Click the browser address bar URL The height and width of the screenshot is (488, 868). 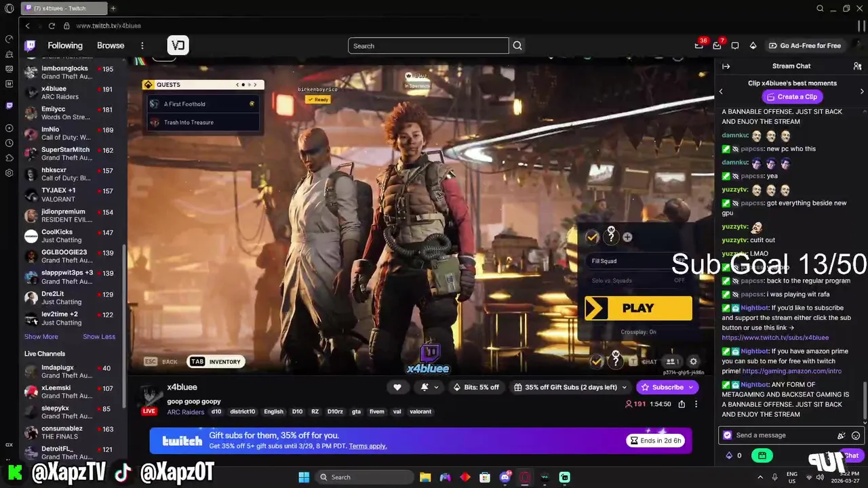(x=108, y=26)
